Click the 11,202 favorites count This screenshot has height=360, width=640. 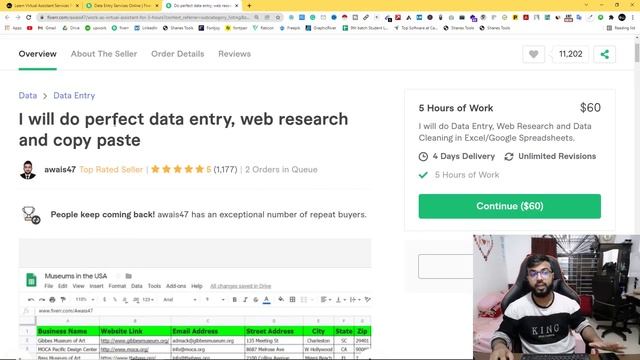pyautogui.click(x=571, y=54)
